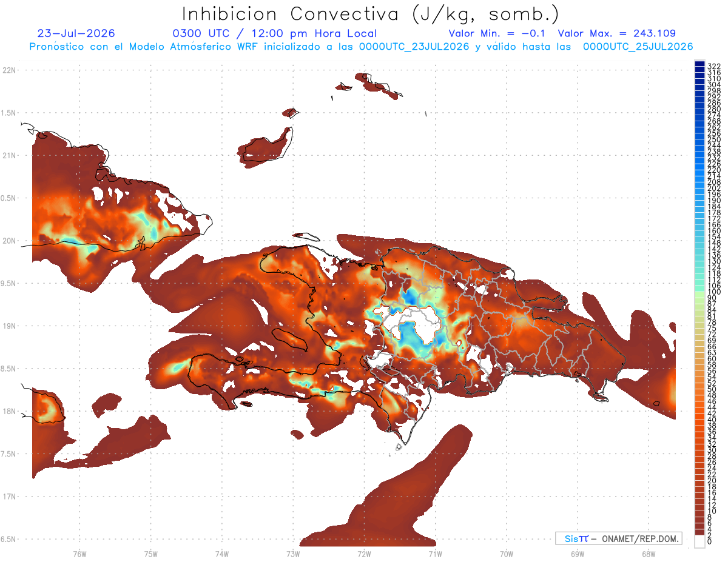Click the '19N' latitude label

(x=9, y=326)
